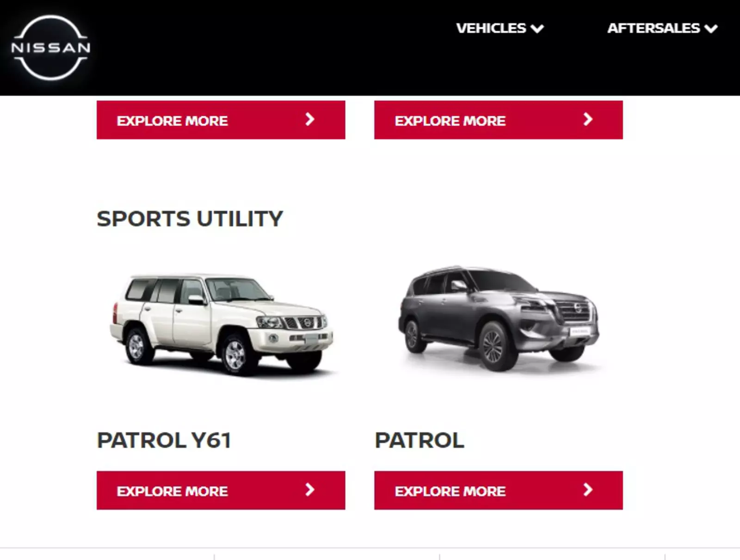Click the Sports Utility section heading
This screenshot has height=560, width=740.
click(190, 219)
